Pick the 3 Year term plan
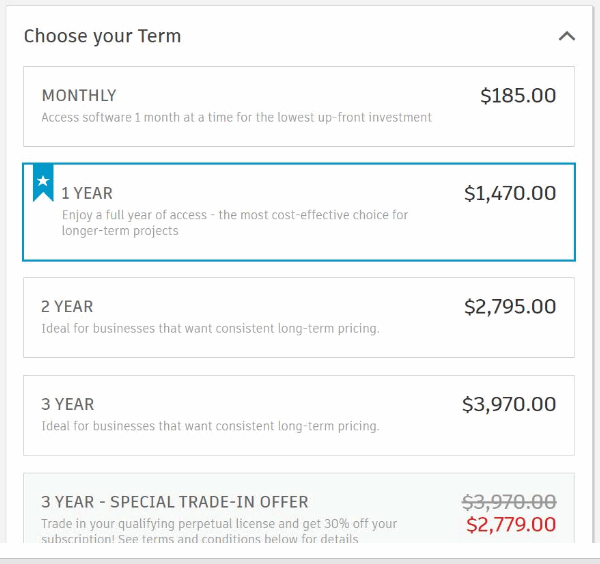This screenshot has height=564, width=600. (x=298, y=414)
